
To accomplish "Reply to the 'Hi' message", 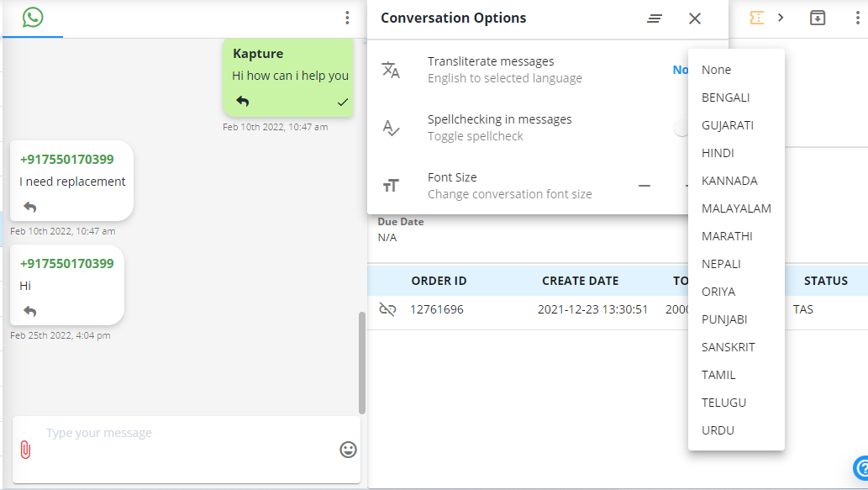I will point(30,311).
